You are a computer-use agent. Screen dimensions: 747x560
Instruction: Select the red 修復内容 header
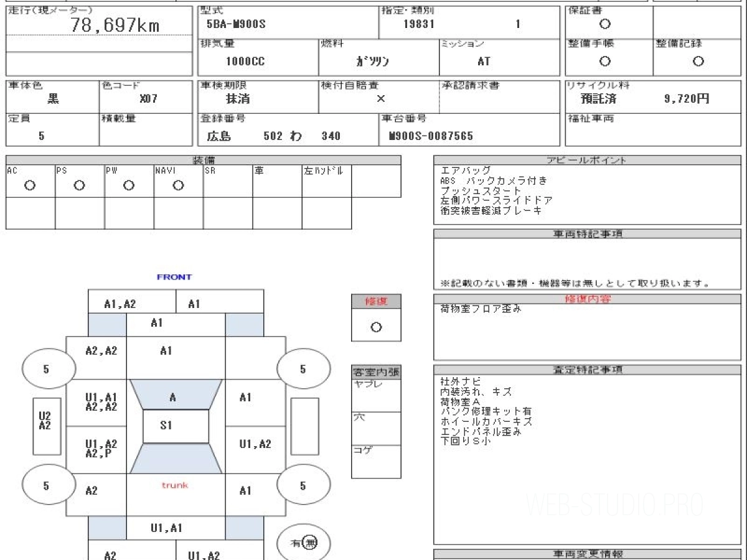[587, 299]
